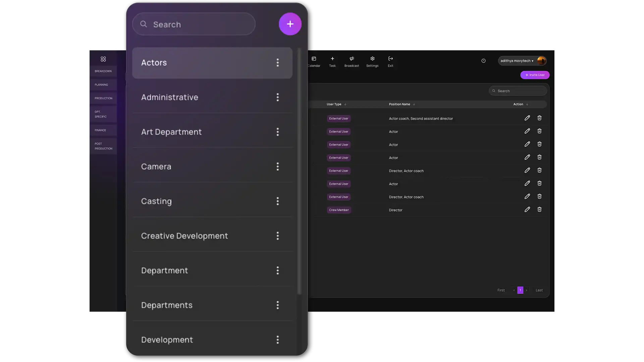
Task: Select the Camera department
Action: tap(212, 167)
